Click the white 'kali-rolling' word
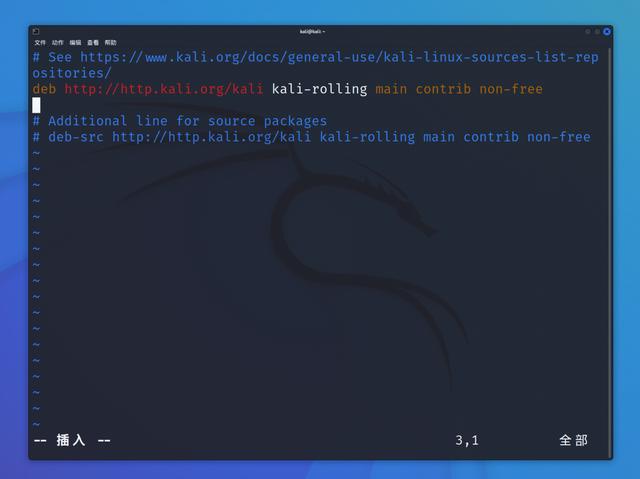This screenshot has height=479, width=640. [x=320, y=89]
